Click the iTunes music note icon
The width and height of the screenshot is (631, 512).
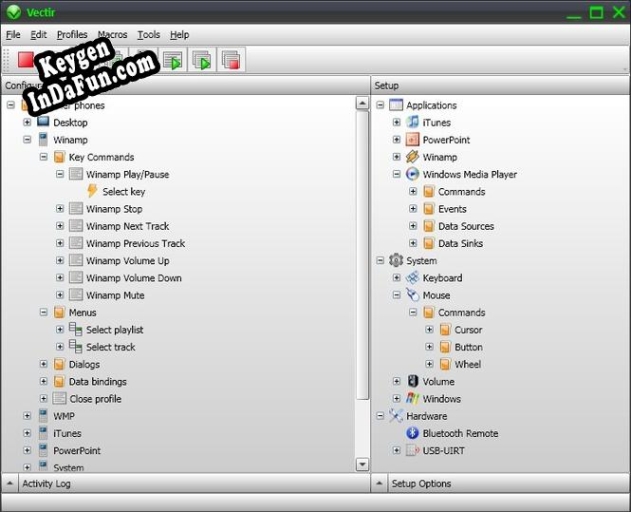click(x=412, y=122)
